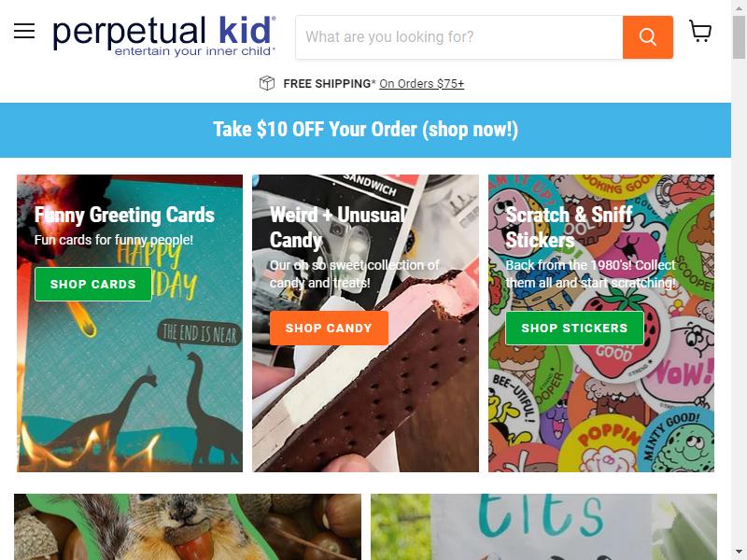Open the hamburger navigation menu
Viewport: 747px width, 560px height.
[x=24, y=31]
